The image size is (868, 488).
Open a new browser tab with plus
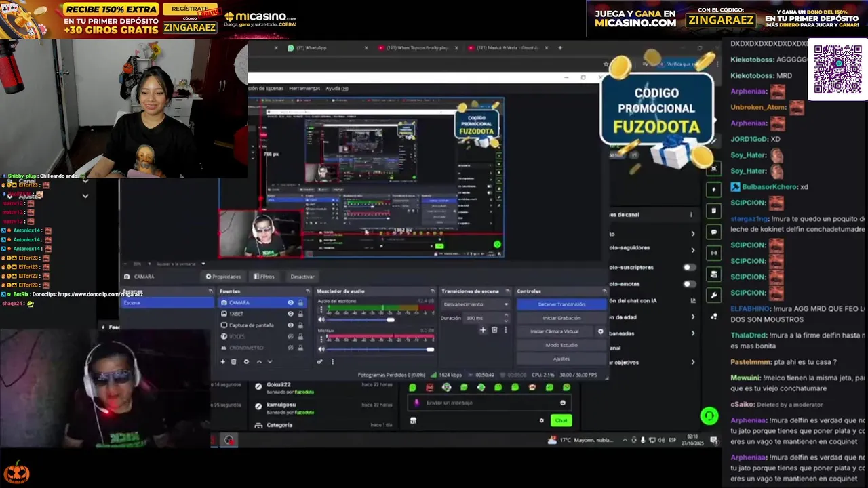[560, 48]
